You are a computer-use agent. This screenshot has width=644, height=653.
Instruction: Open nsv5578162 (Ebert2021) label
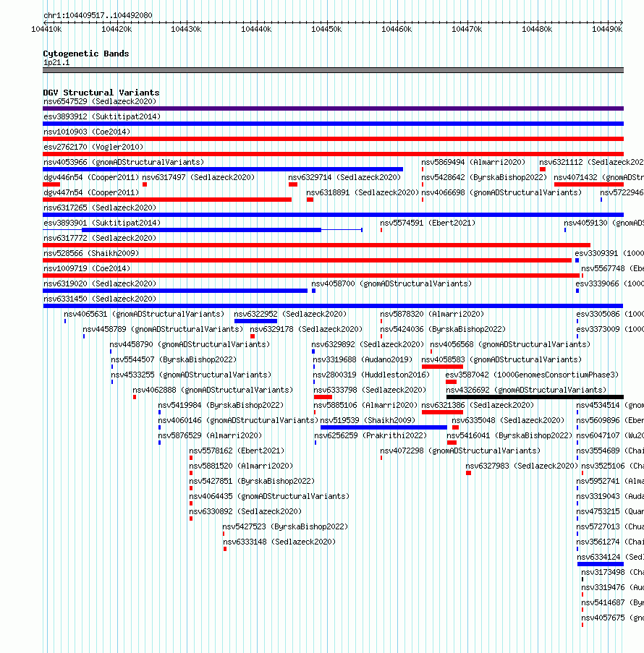[237, 451]
